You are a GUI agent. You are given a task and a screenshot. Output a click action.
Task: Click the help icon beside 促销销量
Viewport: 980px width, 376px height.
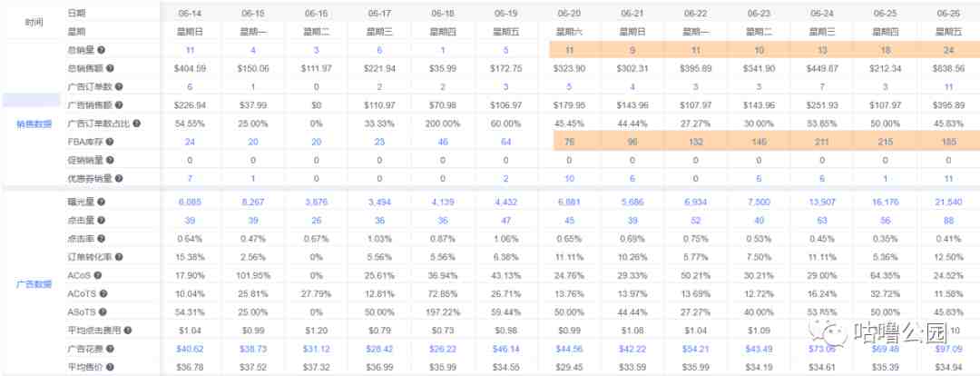(x=110, y=160)
